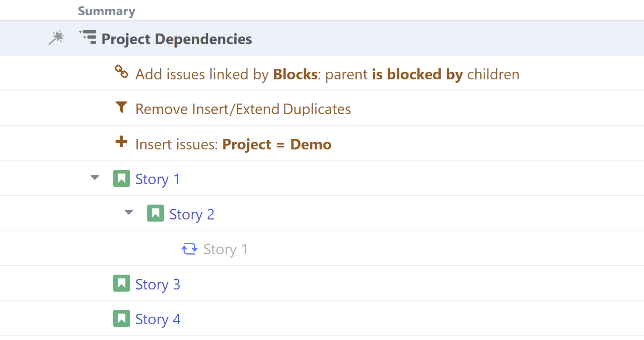Click the plus icon on the Insert issues generator
Screen dimensions: 644x340
pyautogui.click(x=122, y=143)
